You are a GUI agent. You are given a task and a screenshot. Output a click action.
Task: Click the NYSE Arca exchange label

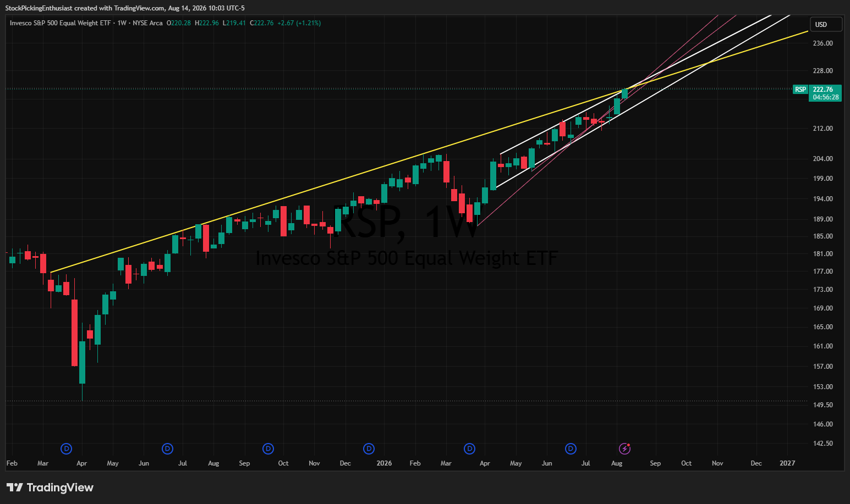point(147,23)
